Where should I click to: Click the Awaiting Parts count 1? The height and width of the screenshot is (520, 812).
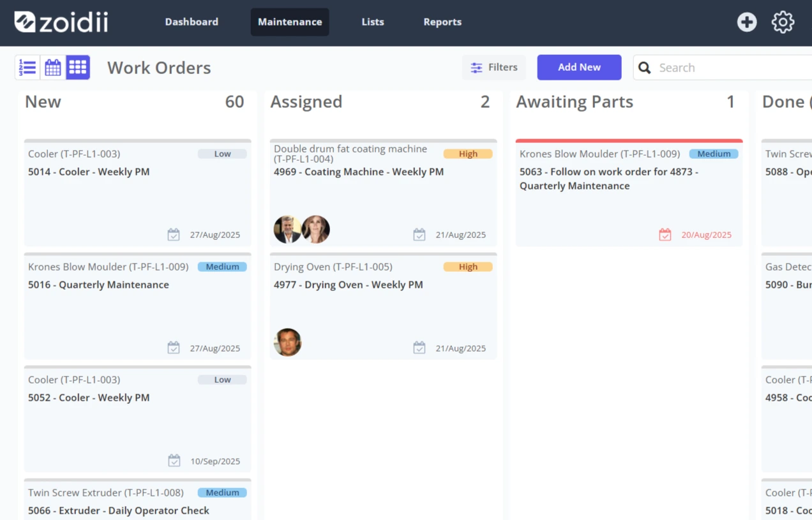[731, 102]
